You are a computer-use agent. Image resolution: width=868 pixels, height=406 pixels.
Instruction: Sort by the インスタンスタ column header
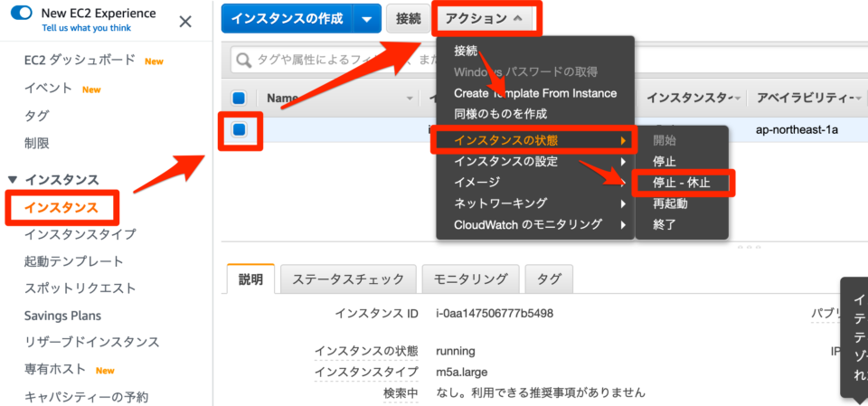[x=689, y=98]
